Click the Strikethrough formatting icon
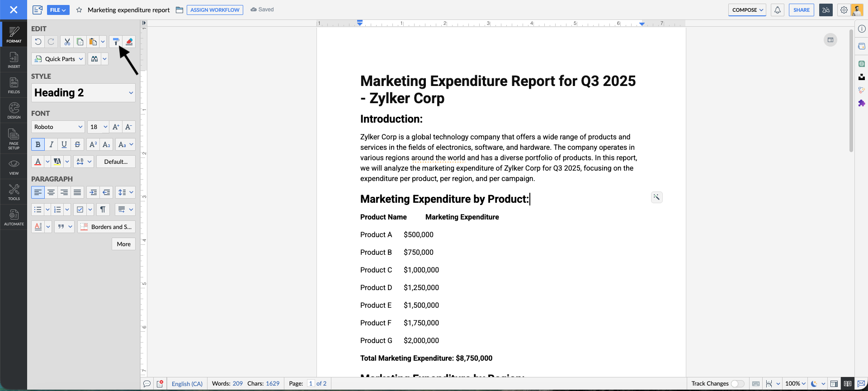 (x=77, y=144)
